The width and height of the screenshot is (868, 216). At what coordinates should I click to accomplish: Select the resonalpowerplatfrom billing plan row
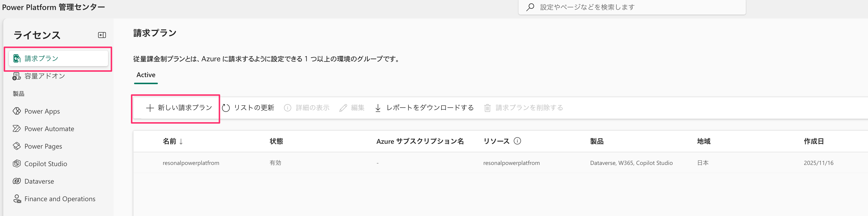point(191,163)
